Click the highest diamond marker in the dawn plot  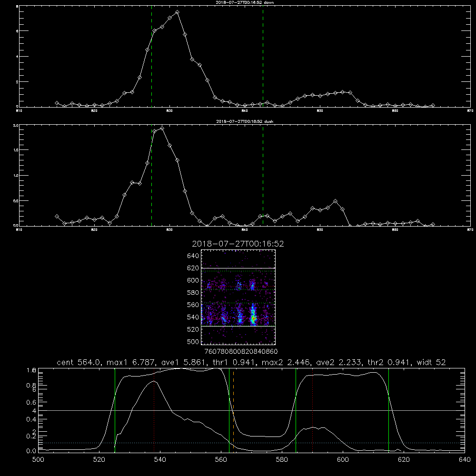click(177, 12)
